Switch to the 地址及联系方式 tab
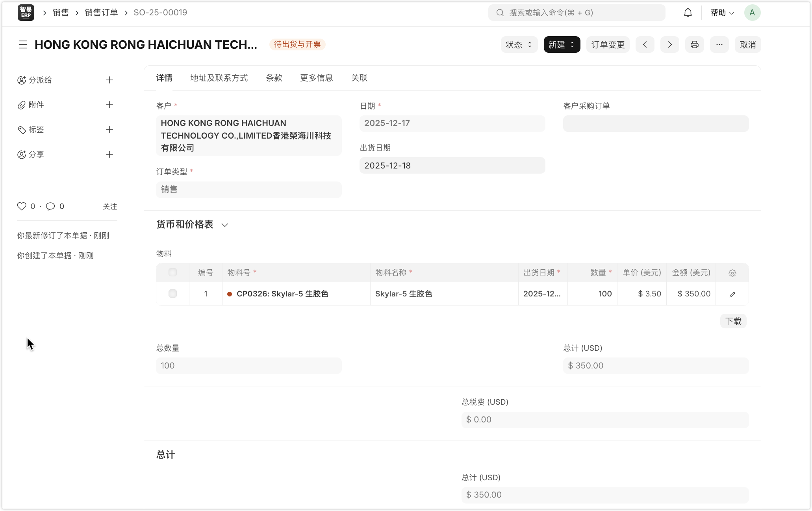The width and height of the screenshot is (812, 511). coord(219,78)
